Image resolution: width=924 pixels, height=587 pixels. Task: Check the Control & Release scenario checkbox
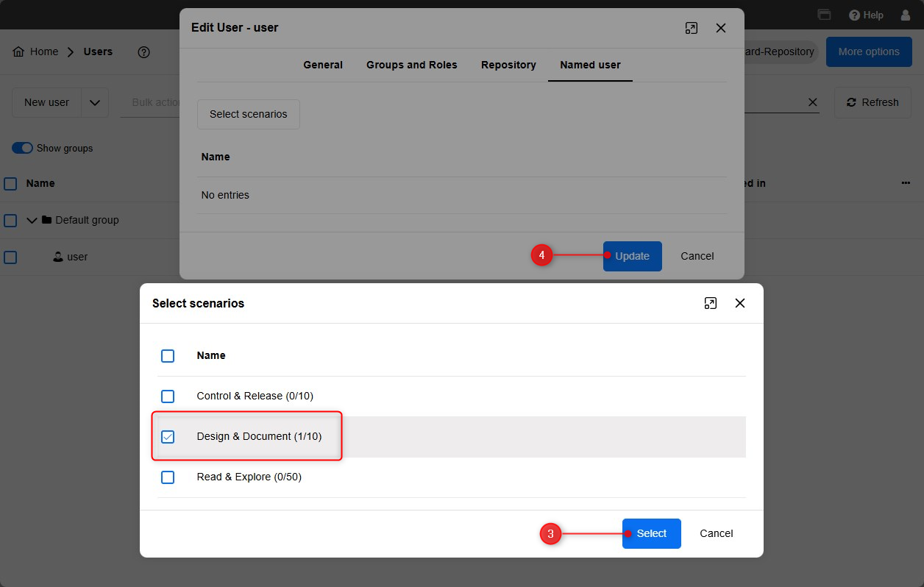pos(168,396)
